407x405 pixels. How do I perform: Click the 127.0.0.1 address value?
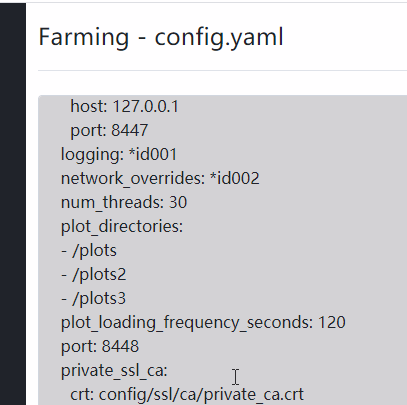pyautogui.click(x=146, y=107)
